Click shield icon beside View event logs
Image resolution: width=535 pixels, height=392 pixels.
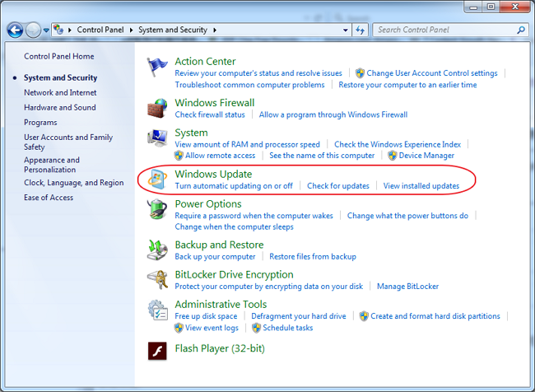click(x=179, y=328)
